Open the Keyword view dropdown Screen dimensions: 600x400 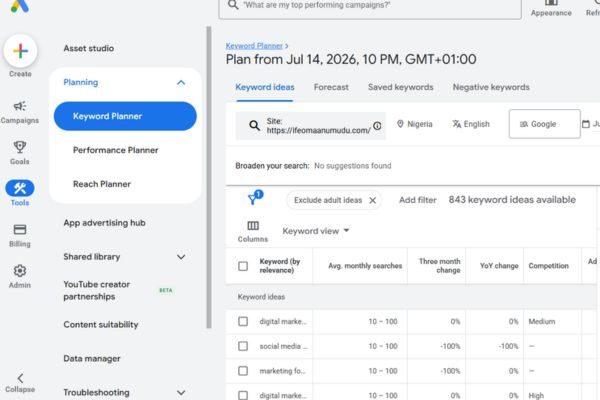point(316,231)
